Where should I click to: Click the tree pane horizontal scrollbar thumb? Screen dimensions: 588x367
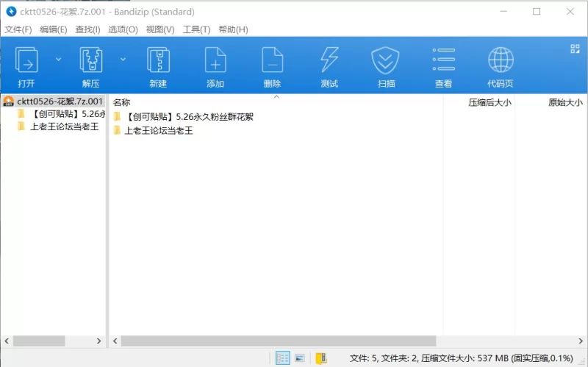point(39,341)
